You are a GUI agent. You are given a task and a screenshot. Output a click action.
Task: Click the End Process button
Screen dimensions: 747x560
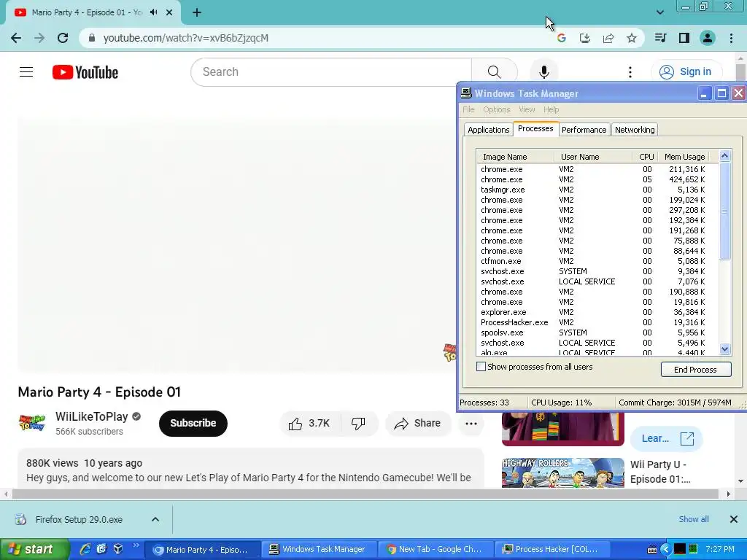coord(695,370)
